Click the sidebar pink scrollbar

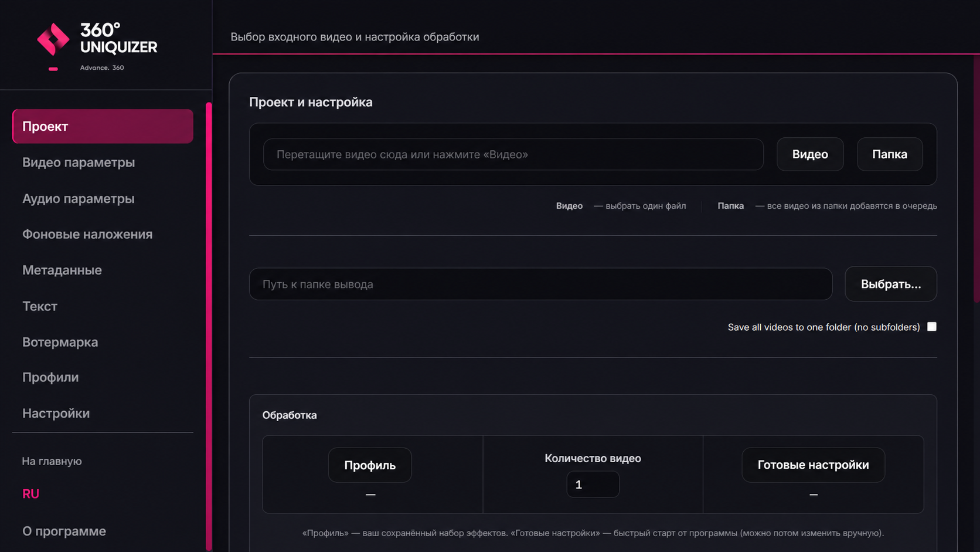point(209,326)
